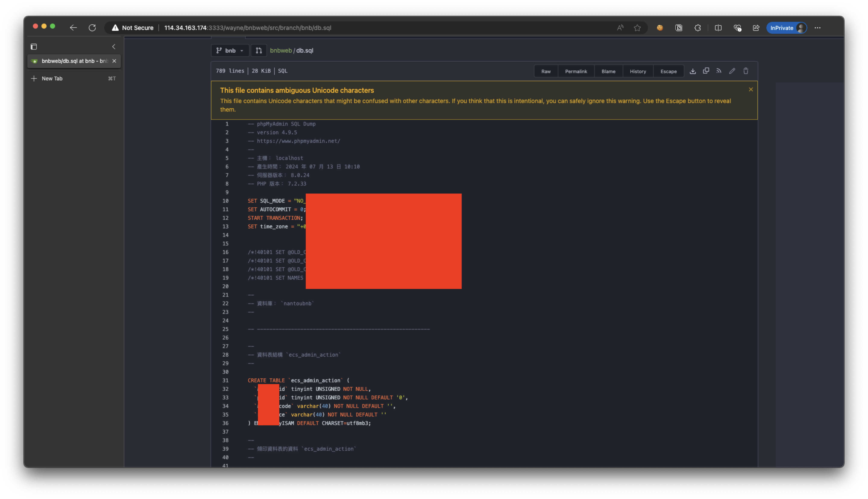
Task: Click the warning heading about ambiguous Unicode characters
Action: click(x=297, y=90)
